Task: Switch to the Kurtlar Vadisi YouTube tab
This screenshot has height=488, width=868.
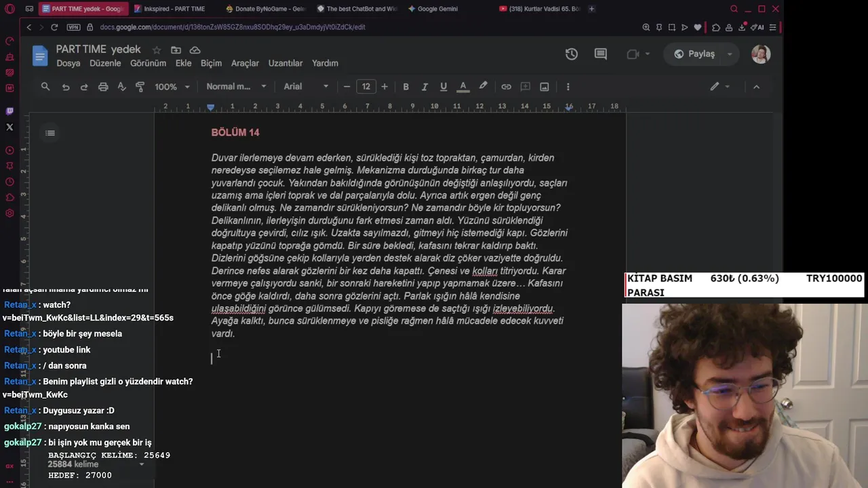Action: pyautogui.click(x=539, y=9)
